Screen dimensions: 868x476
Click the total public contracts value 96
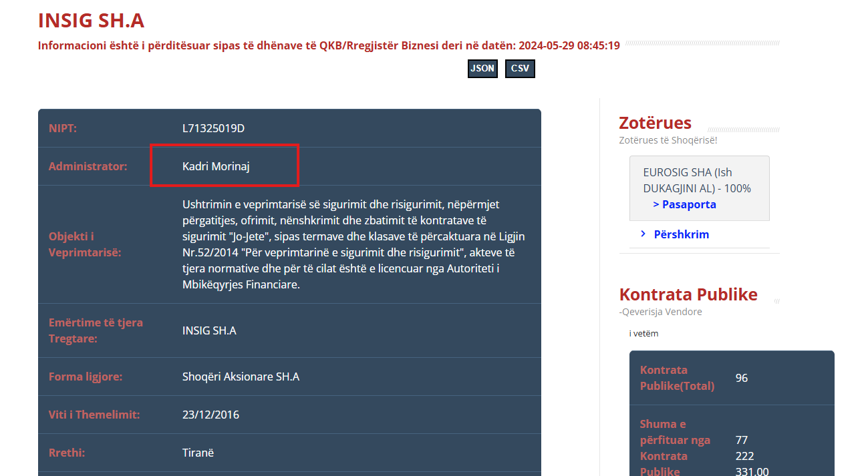tap(741, 378)
